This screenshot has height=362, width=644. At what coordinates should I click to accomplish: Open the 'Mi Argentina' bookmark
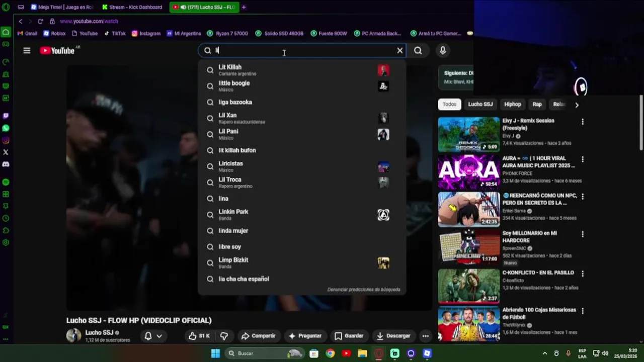click(x=184, y=33)
